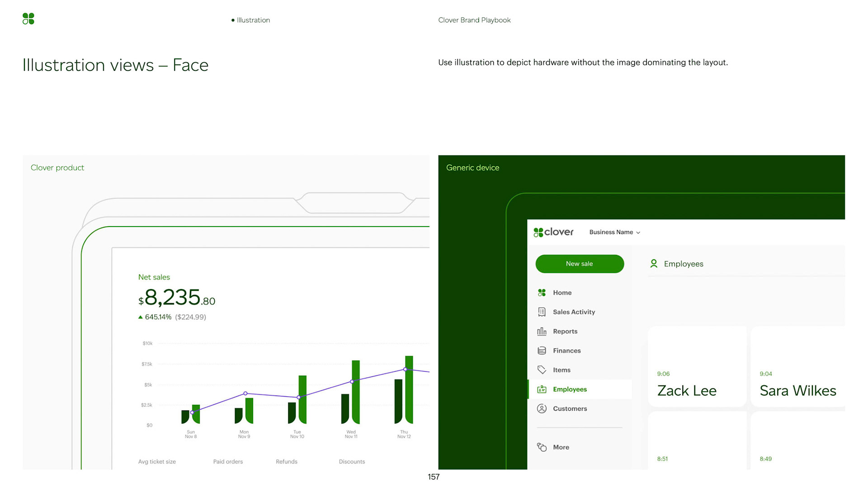This screenshot has width=868, height=488.
Task: Click the Customers person icon
Action: click(x=542, y=409)
